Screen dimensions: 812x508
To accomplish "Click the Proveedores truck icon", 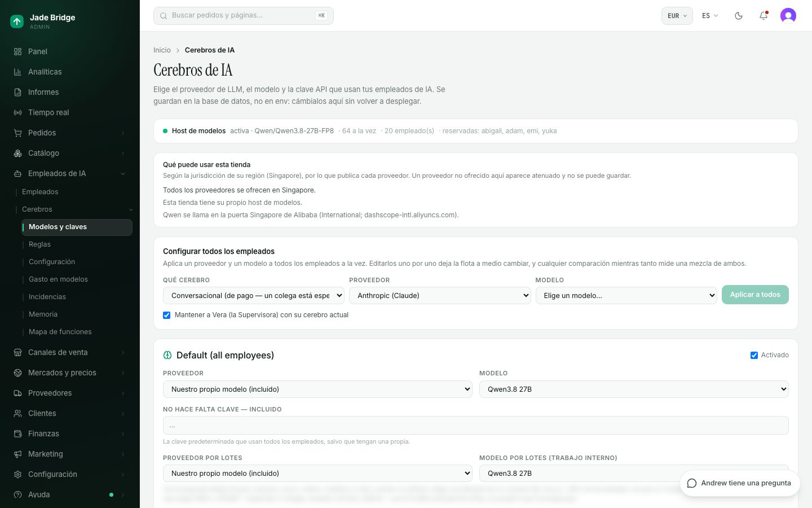I will click(17, 393).
